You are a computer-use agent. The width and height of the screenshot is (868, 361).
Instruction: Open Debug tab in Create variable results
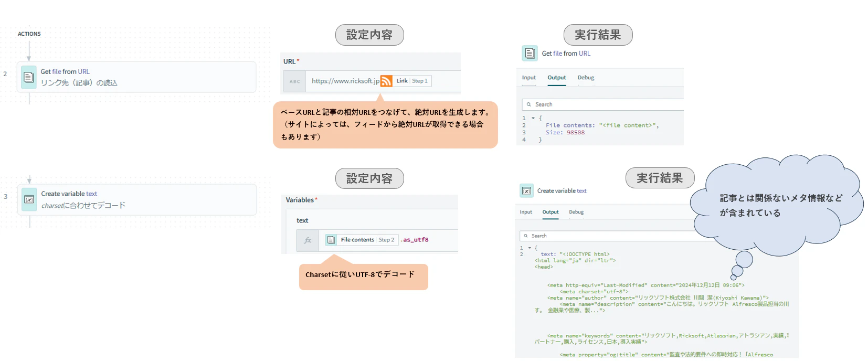tap(576, 212)
